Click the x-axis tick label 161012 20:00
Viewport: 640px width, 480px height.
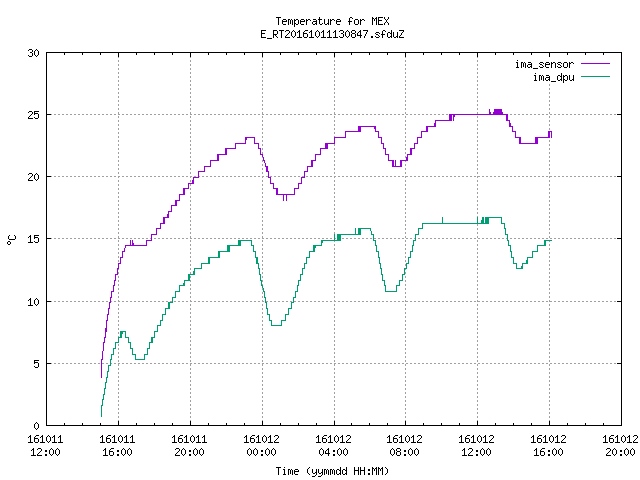click(x=620, y=446)
